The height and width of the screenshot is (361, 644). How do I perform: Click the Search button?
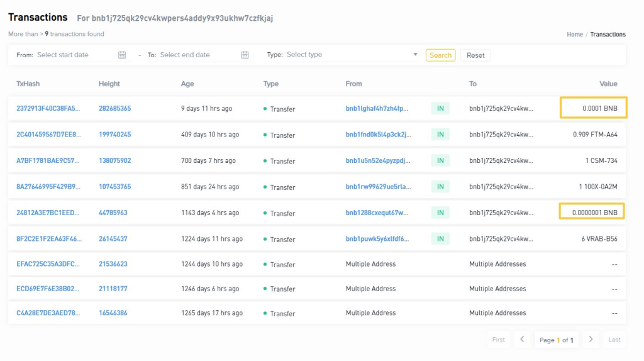pos(440,55)
